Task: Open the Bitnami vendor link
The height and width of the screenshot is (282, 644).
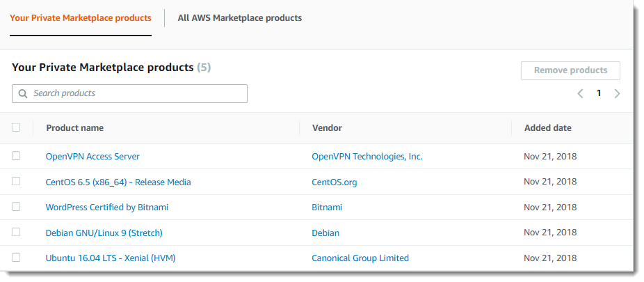Action: tap(327, 207)
